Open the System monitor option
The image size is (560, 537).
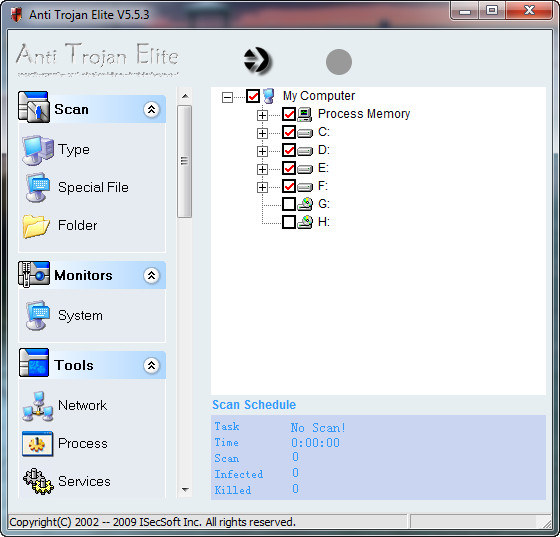(80, 316)
